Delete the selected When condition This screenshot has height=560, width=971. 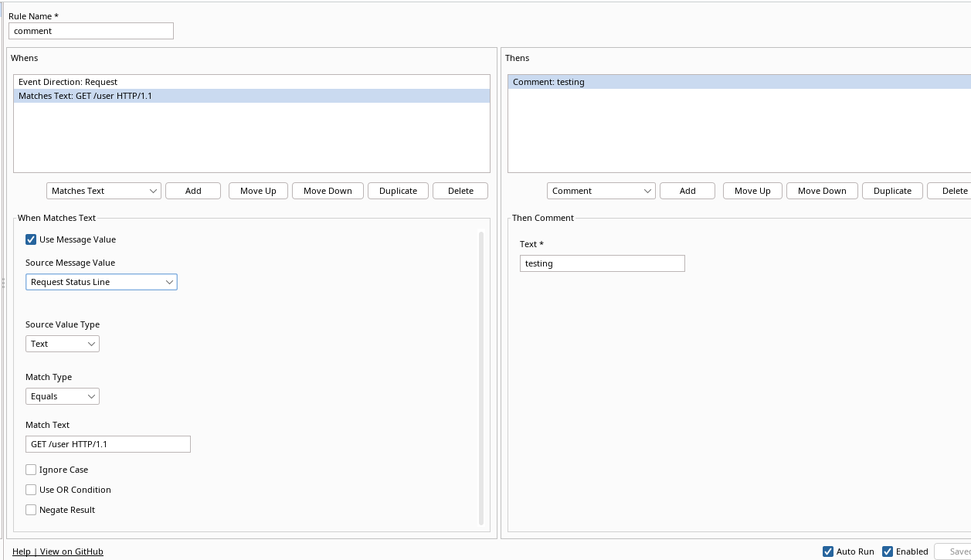[460, 191]
